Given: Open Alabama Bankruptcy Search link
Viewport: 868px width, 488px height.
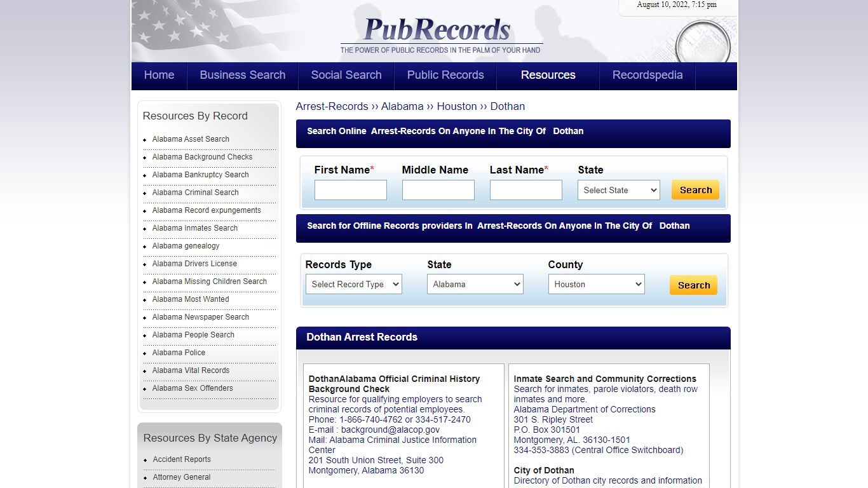Looking at the screenshot, I should pos(200,175).
